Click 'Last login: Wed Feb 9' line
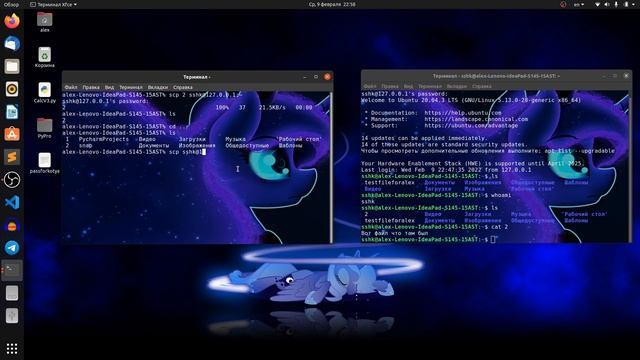 tap(446, 170)
